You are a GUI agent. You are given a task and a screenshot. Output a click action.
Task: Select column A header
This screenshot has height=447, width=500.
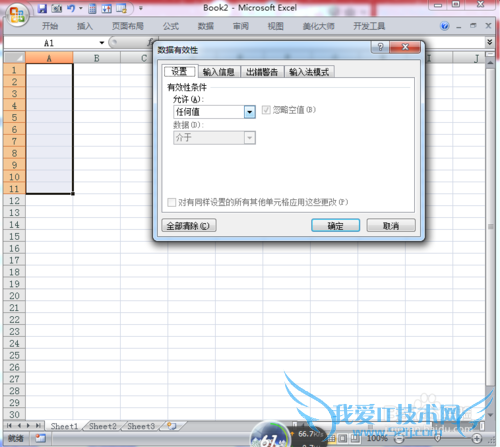point(49,58)
